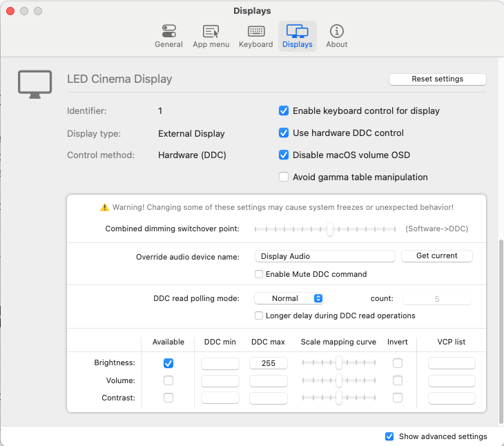Close the Displays window
The width and height of the screenshot is (504, 446).
click(x=10, y=11)
